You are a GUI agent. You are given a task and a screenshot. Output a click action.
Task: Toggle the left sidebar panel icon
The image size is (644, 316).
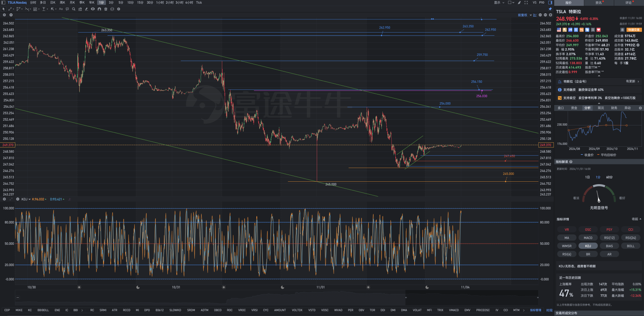(3, 2)
